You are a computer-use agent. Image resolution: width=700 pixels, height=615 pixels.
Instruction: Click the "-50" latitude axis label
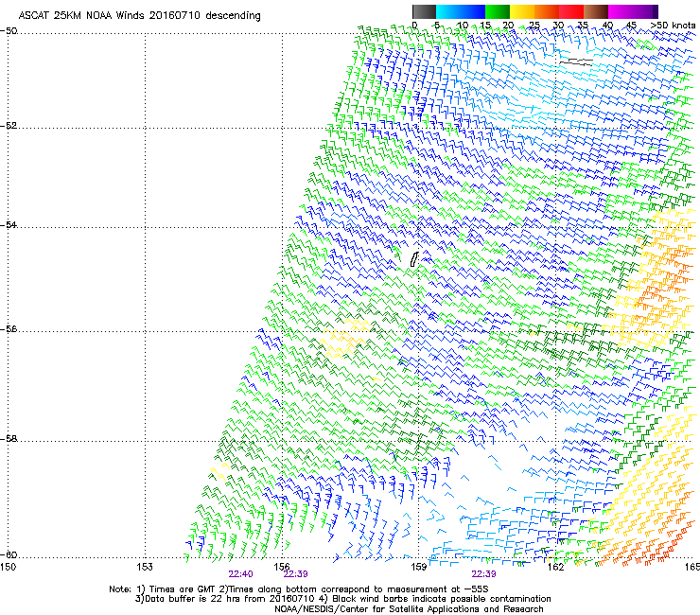(x=9, y=31)
